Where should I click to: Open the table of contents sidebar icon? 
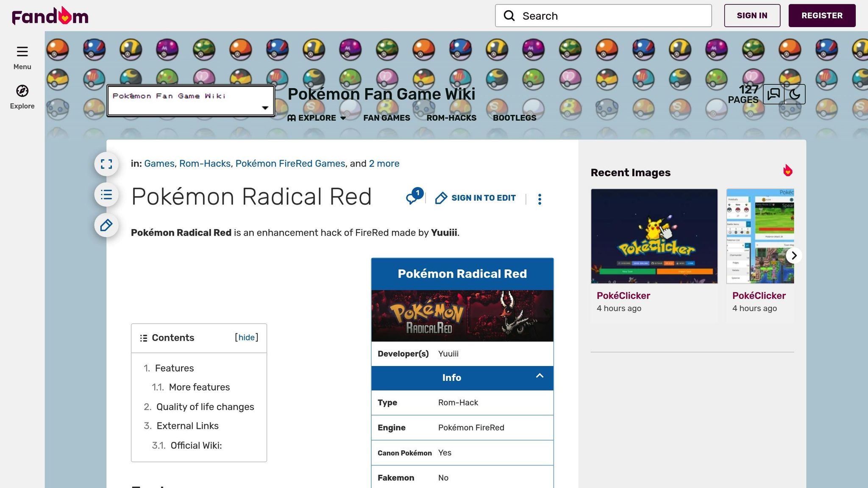[106, 195]
